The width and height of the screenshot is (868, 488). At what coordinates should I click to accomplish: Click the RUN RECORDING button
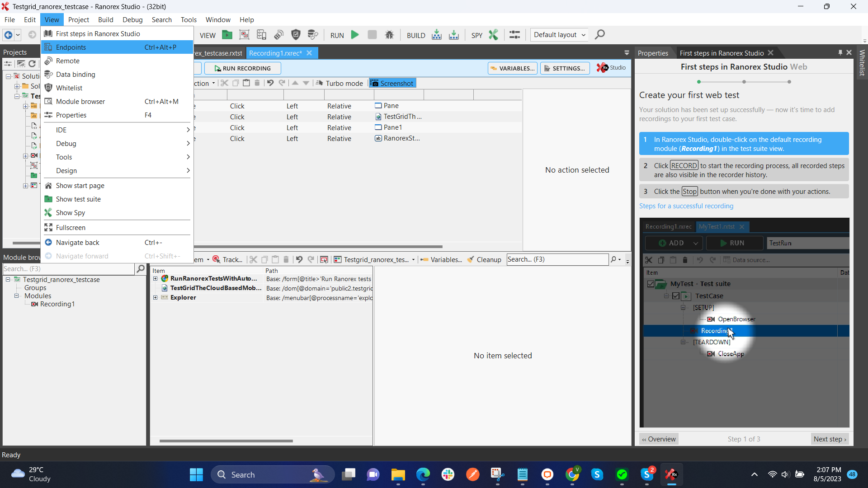click(242, 68)
